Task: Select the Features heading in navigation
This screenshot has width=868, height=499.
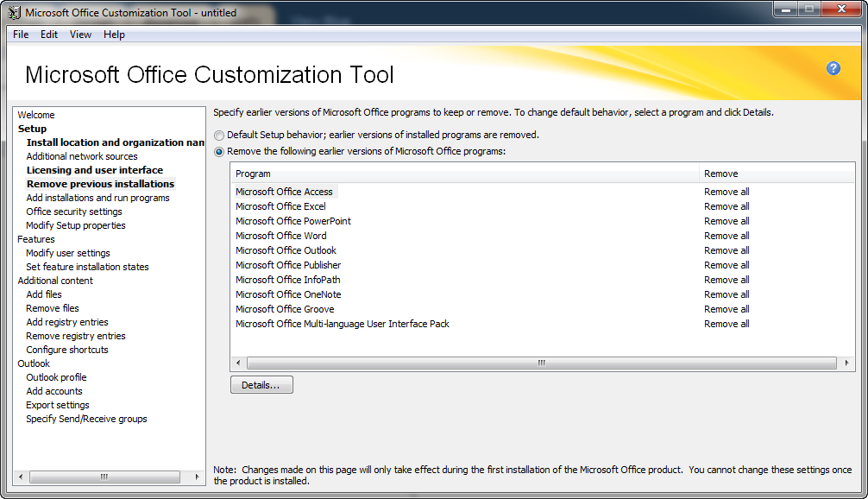Action: pos(36,239)
